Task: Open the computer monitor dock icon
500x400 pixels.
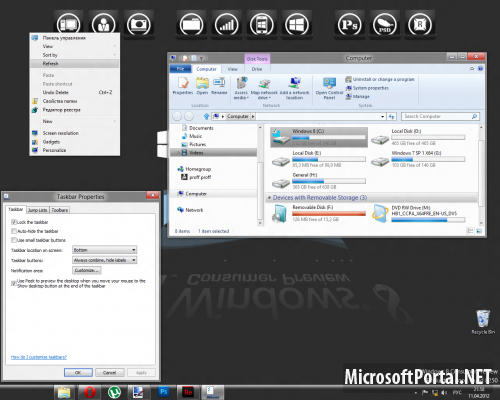Action: pyautogui.click(x=68, y=24)
